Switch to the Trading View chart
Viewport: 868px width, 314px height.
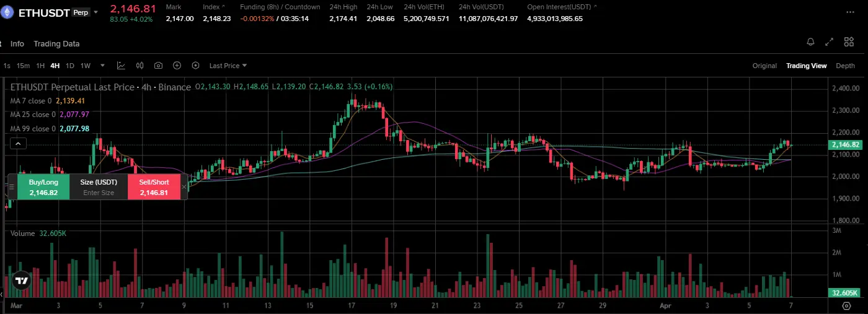point(806,66)
